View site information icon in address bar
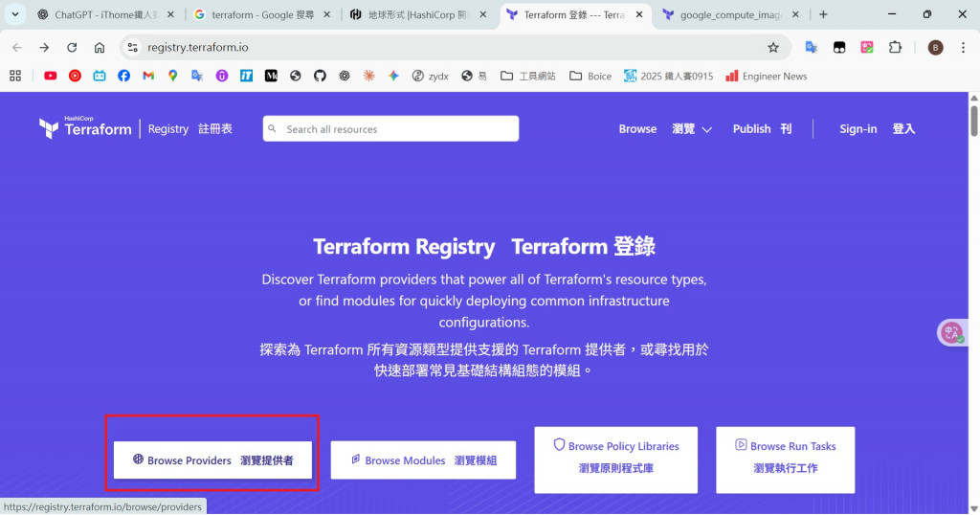The image size is (980, 515). coord(132,48)
